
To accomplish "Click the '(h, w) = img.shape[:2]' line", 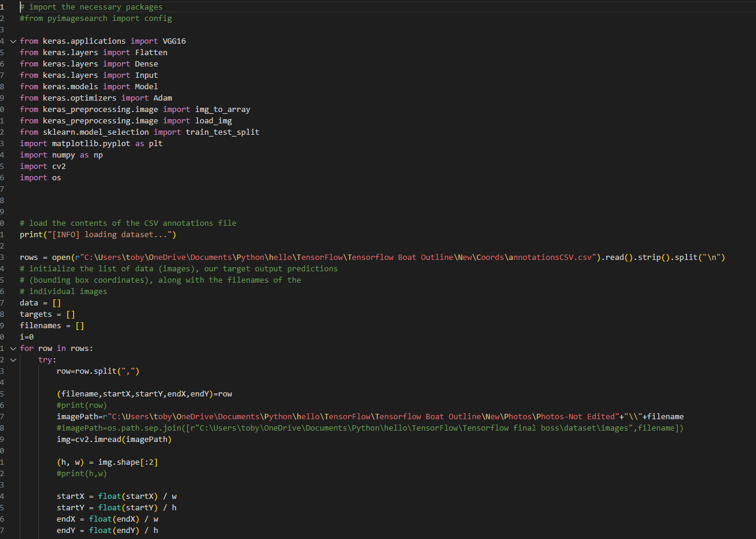I will 107,462.
